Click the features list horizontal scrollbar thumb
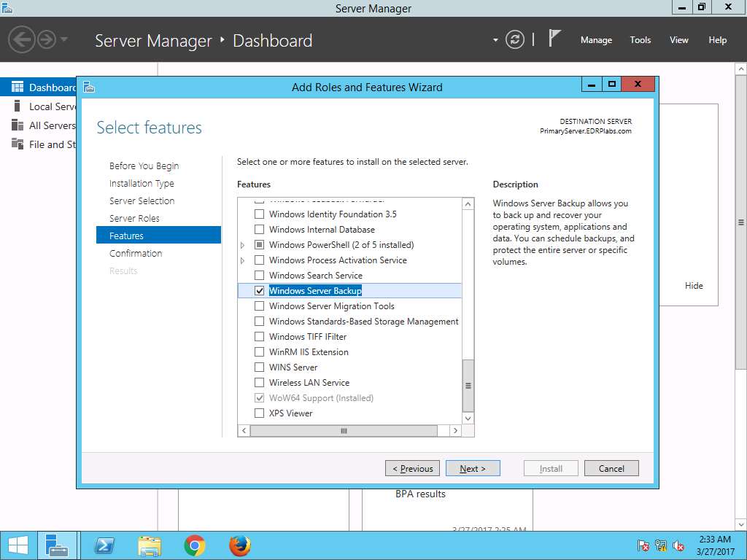The image size is (747, 560). click(344, 430)
